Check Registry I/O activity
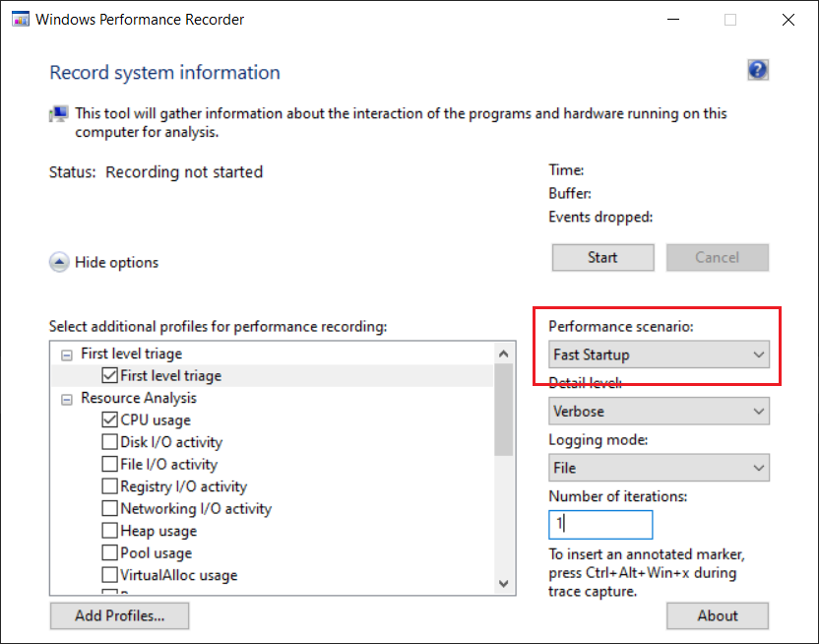 [109, 486]
